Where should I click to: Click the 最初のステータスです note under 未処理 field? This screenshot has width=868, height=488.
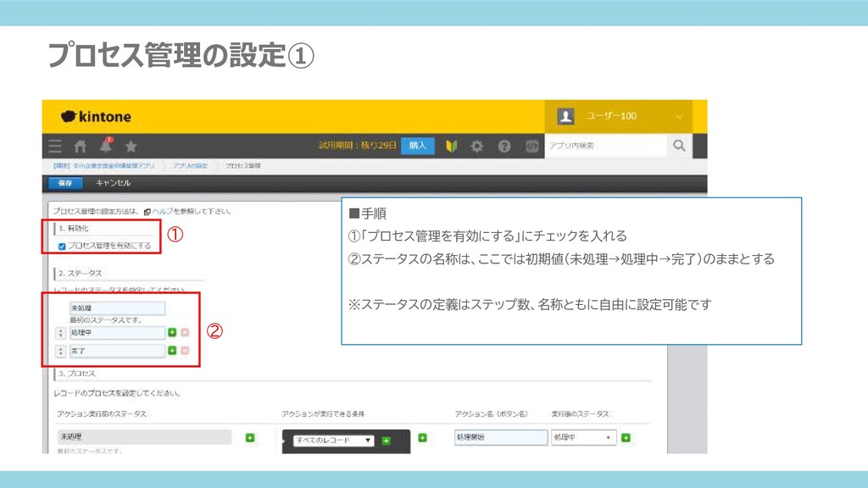[x=106, y=320]
